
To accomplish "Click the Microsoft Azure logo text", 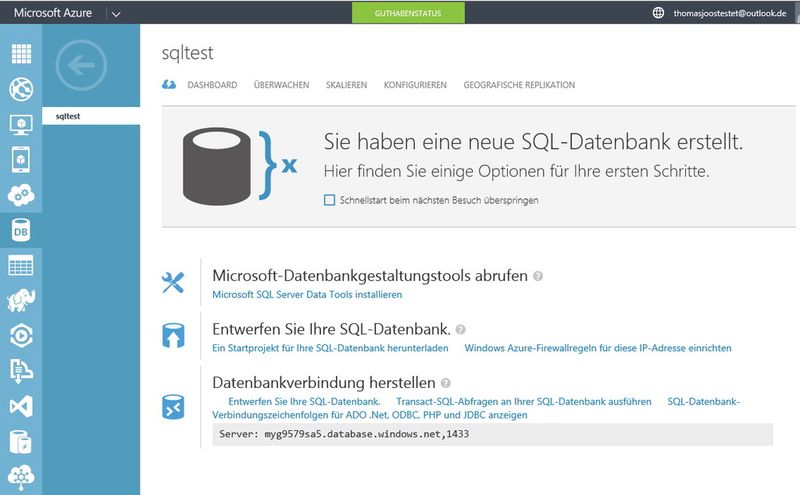I will coord(53,13).
